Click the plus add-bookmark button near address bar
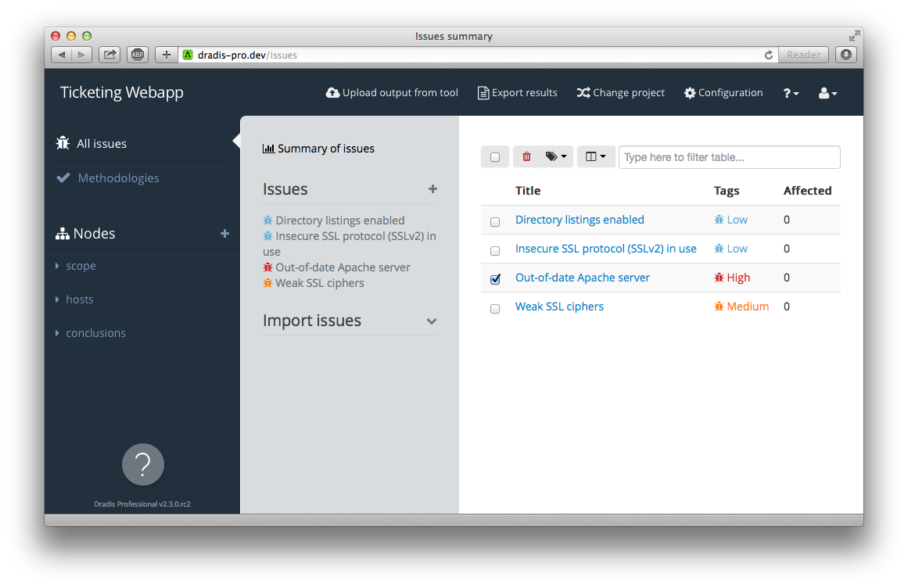The height and width of the screenshot is (588, 908). [x=167, y=55]
